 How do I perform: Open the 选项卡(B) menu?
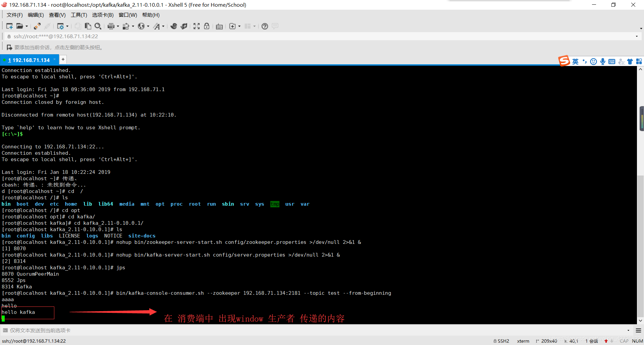(x=103, y=15)
